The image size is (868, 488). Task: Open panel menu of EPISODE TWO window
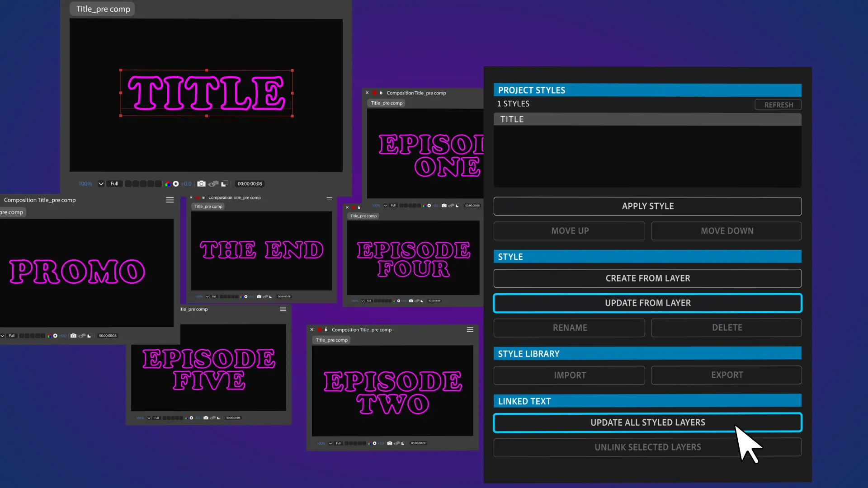click(470, 330)
